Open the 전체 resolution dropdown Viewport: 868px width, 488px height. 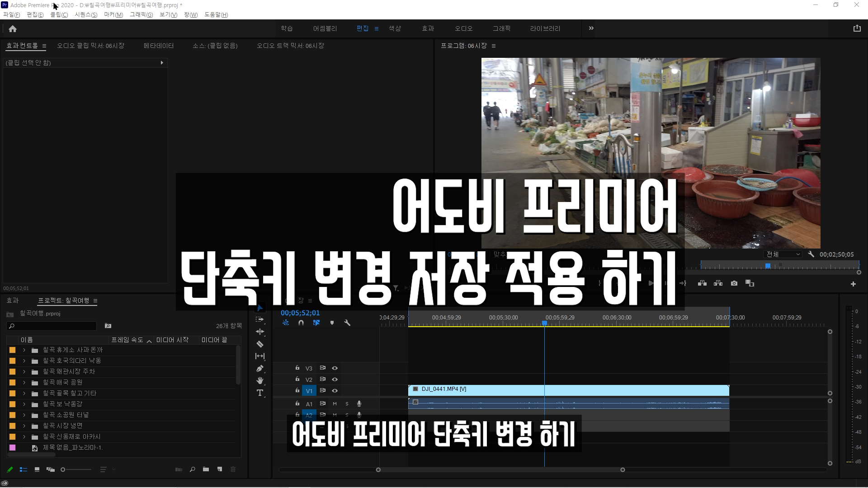coord(783,254)
